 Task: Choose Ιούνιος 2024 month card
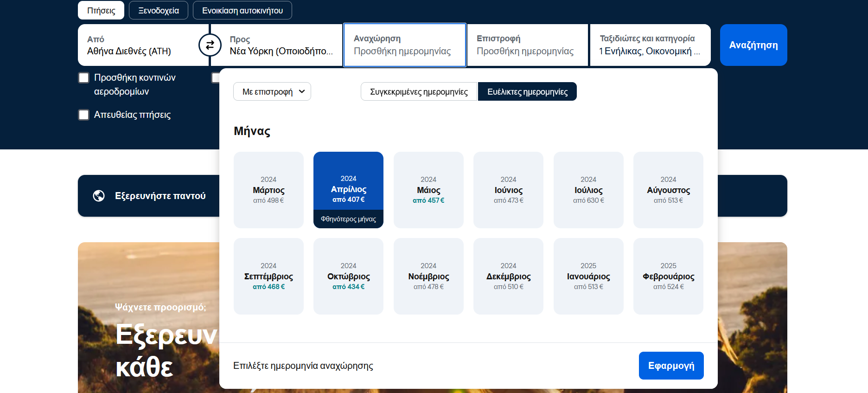point(509,190)
